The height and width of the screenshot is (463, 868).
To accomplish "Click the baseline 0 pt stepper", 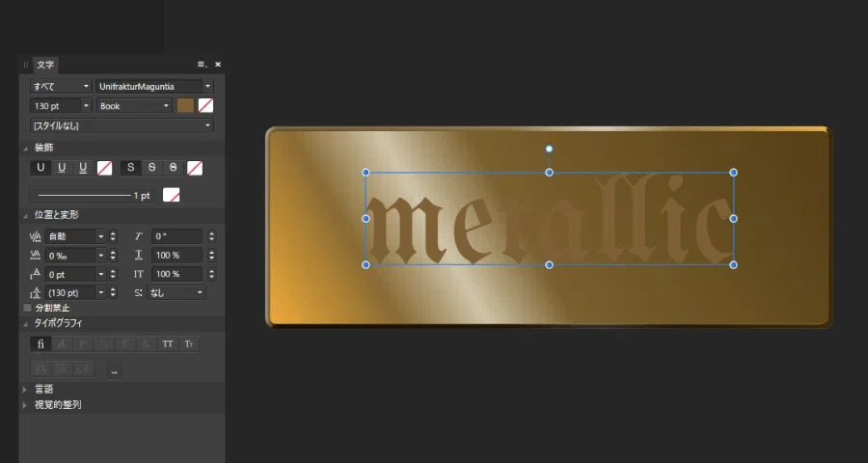I will tap(114, 274).
